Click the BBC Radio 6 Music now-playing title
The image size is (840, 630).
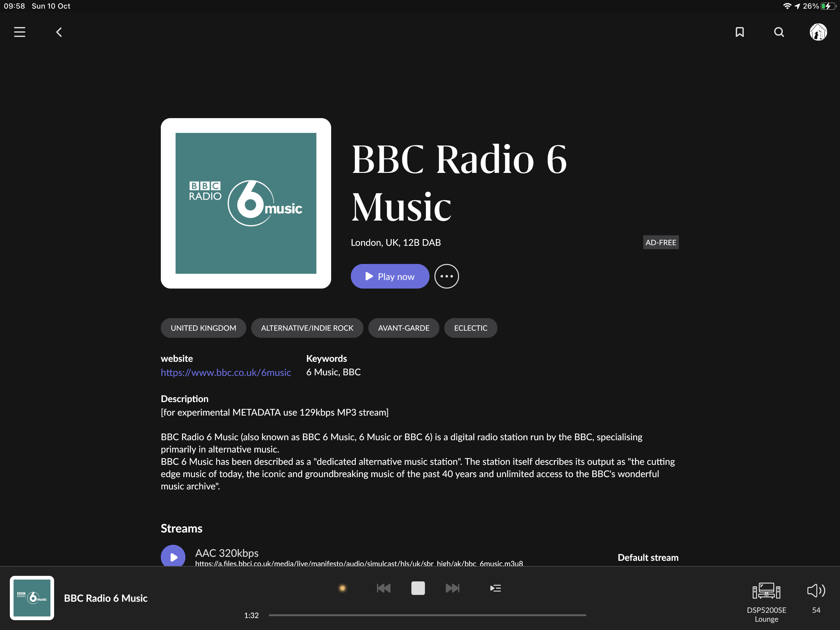coord(105,598)
